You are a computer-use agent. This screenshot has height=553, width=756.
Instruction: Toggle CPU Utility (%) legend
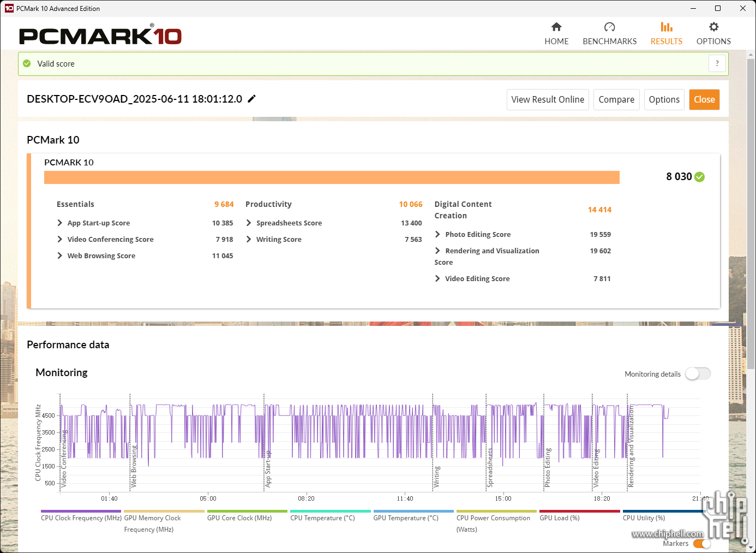tap(663, 516)
